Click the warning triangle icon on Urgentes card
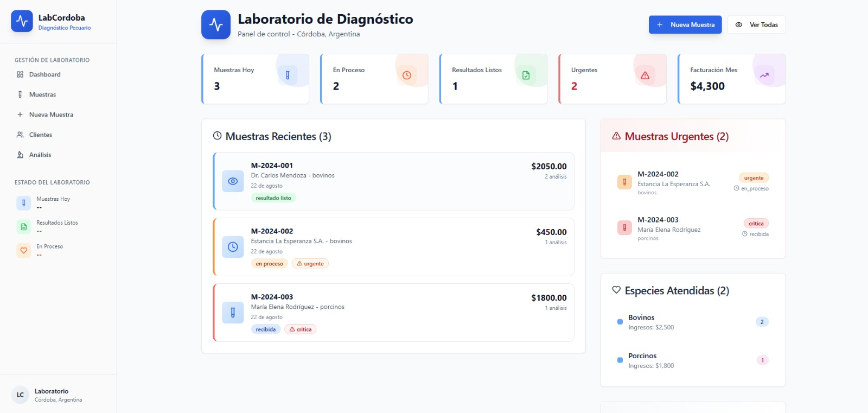This screenshot has height=413, width=868. tap(645, 75)
